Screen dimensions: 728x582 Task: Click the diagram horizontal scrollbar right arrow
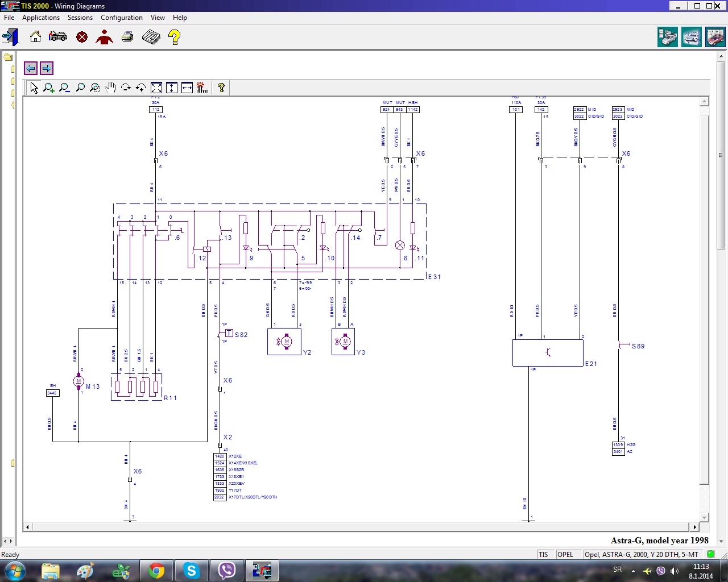[x=695, y=527]
